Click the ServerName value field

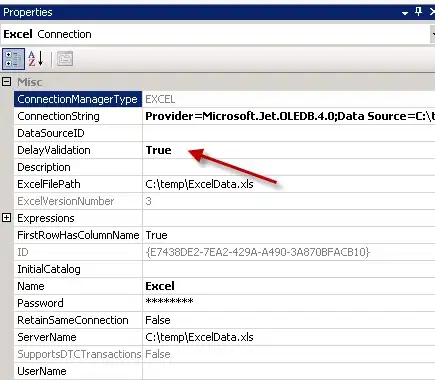coord(289,337)
